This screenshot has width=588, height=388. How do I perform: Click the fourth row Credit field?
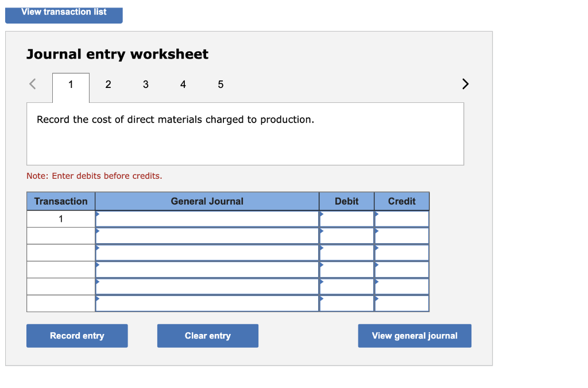click(401, 270)
